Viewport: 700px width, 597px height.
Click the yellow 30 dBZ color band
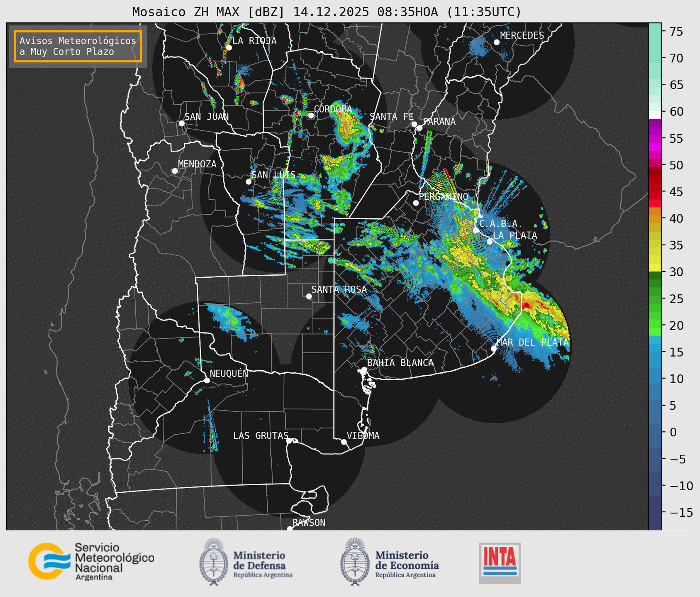[x=655, y=268]
